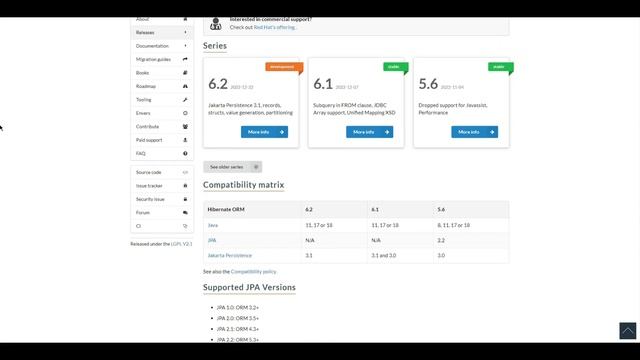The height and width of the screenshot is (360, 640).
Task: Open the Documentation sidebar menu item
Action: 162,46
